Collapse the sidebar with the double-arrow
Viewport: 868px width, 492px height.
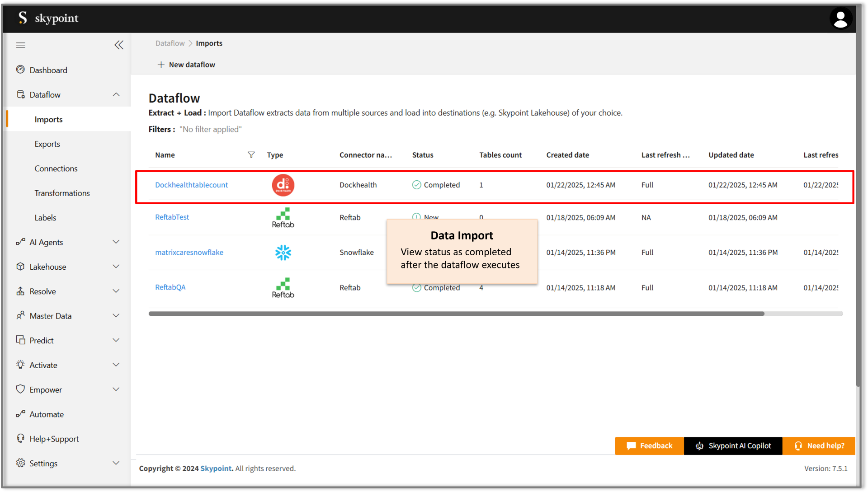[119, 45]
